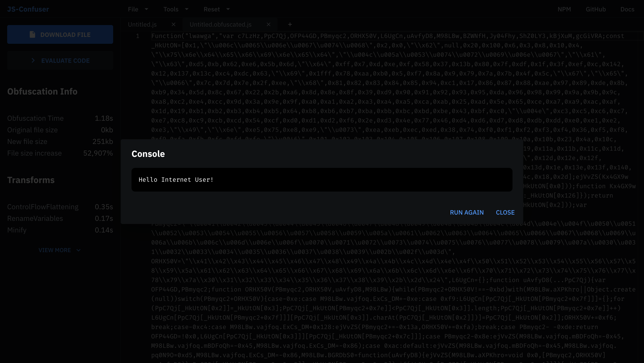This screenshot has width=644, height=363.
Task: Click the View More chevron icon
Action: [x=78, y=250]
